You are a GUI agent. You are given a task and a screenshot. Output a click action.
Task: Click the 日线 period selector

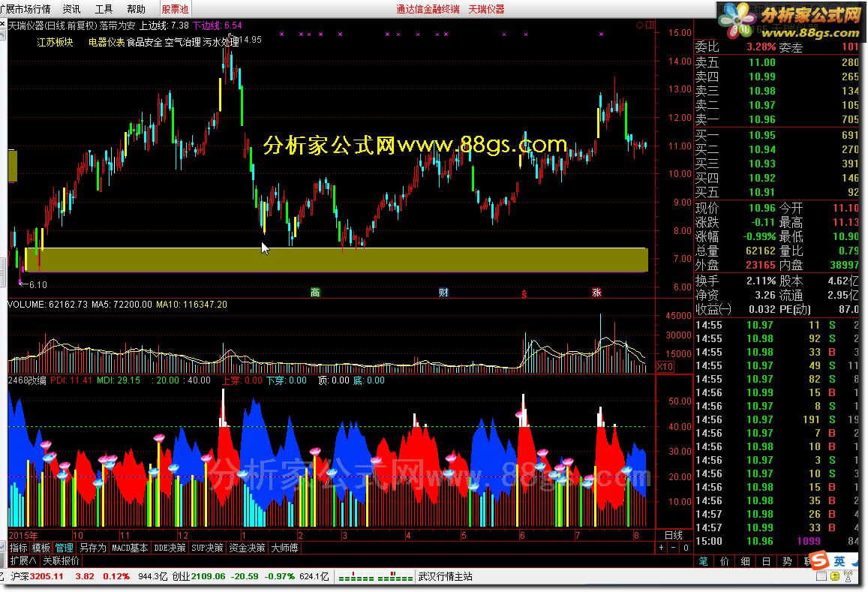point(673,535)
